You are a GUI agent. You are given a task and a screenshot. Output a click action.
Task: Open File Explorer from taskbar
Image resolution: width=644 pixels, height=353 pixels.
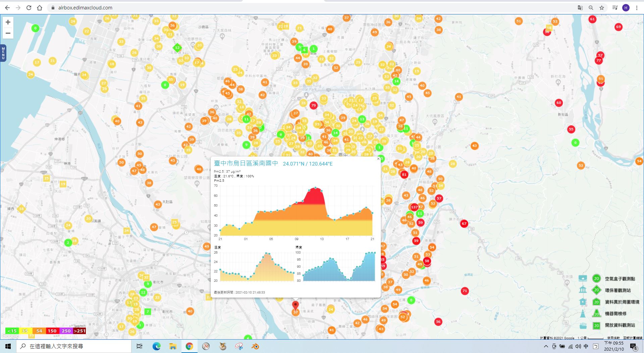coord(173,346)
